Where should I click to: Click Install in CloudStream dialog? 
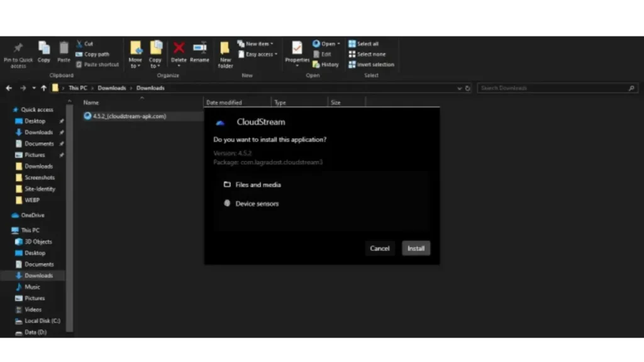(x=416, y=248)
